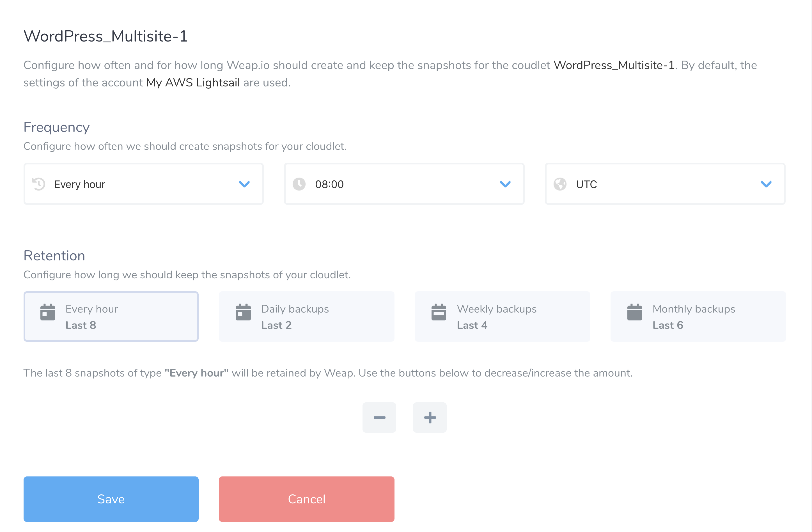Click the UTC timezone field text

(x=586, y=184)
